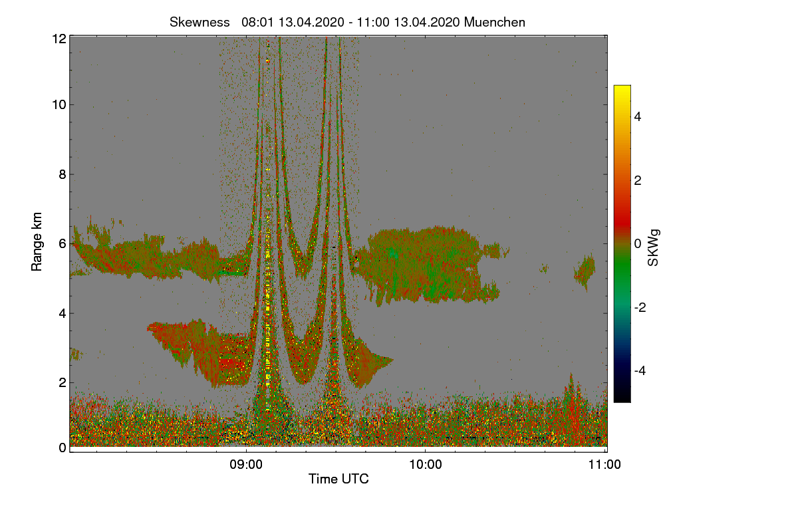Screen dimensions: 798x532
Task: Click the Time UTC axis title
Action: (338, 479)
